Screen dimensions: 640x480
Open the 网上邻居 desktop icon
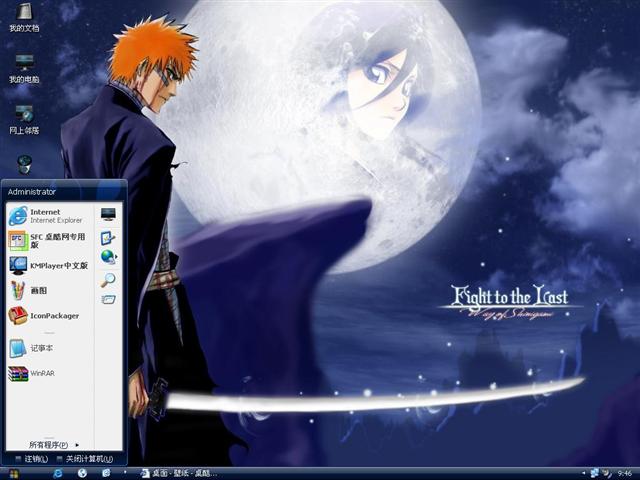(24, 119)
